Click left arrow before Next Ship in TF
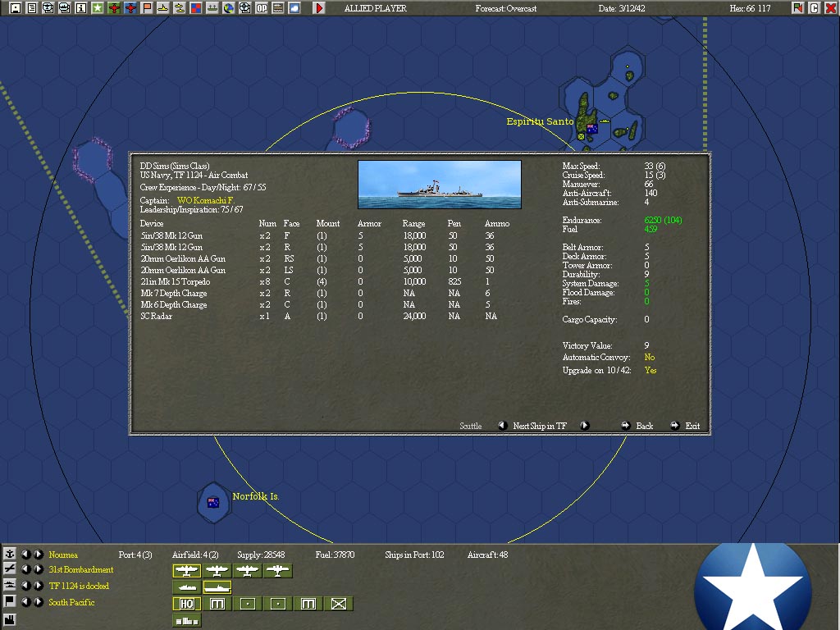The height and width of the screenshot is (630, 840). (502, 426)
